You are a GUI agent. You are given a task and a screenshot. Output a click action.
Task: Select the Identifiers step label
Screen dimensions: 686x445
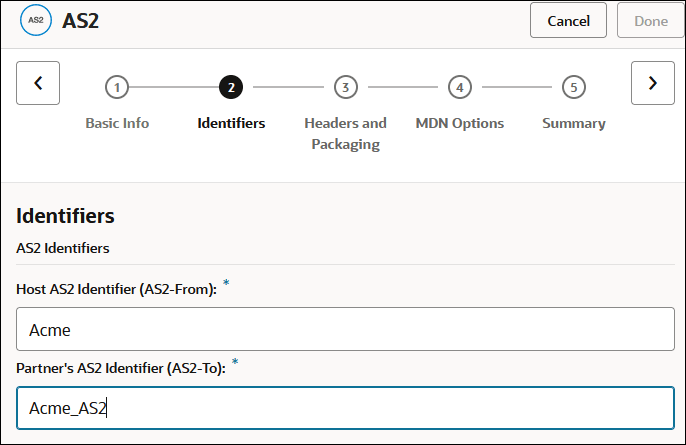click(x=231, y=123)
